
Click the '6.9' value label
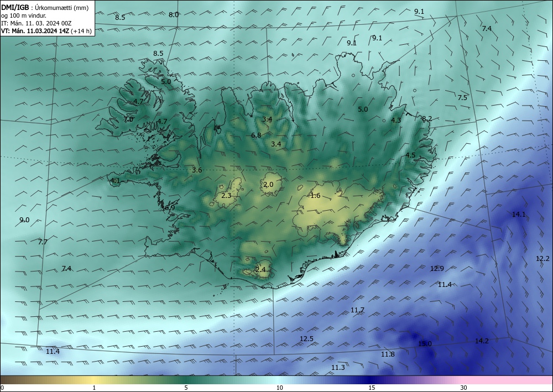tap(170, 208)
